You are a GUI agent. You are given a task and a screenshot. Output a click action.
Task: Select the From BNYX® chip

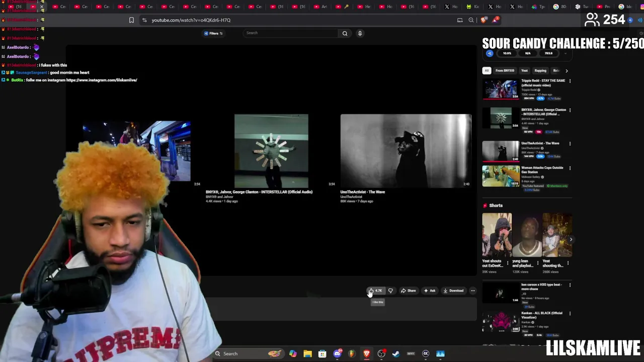tap(505, 71)
